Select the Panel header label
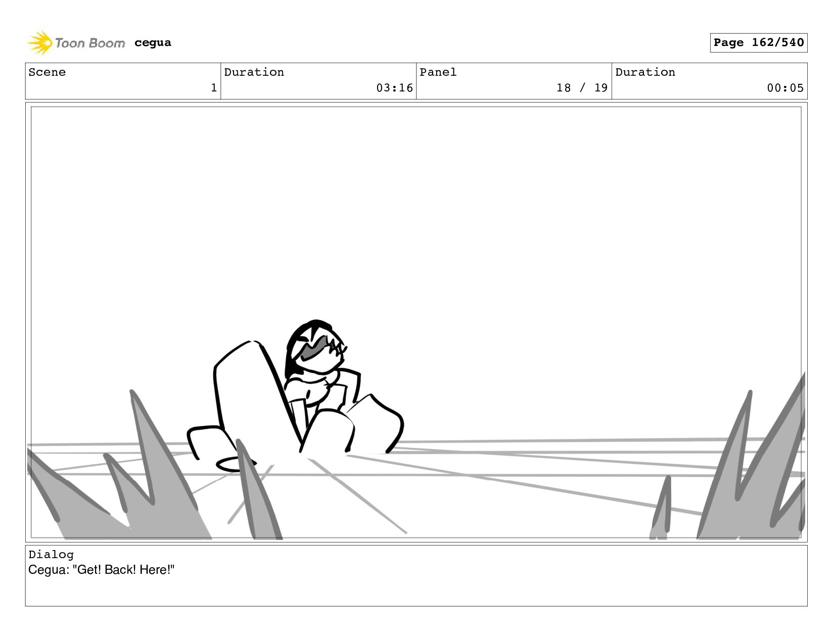 (438, 72)
